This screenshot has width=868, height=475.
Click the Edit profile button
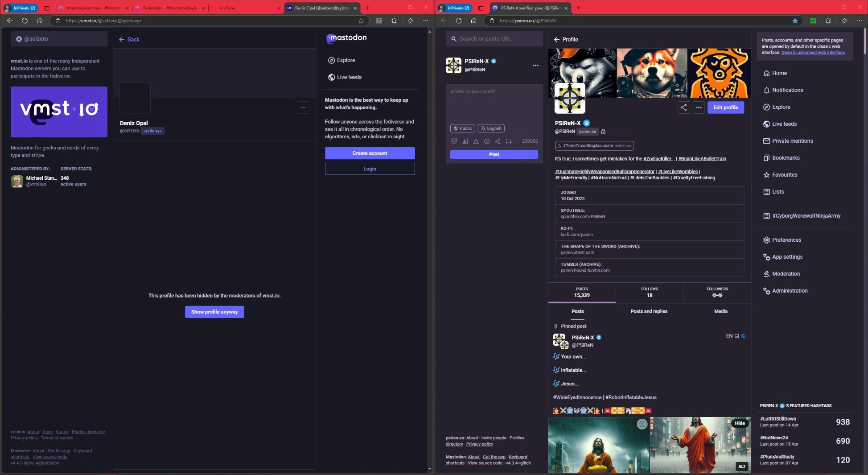click(725, 107)
